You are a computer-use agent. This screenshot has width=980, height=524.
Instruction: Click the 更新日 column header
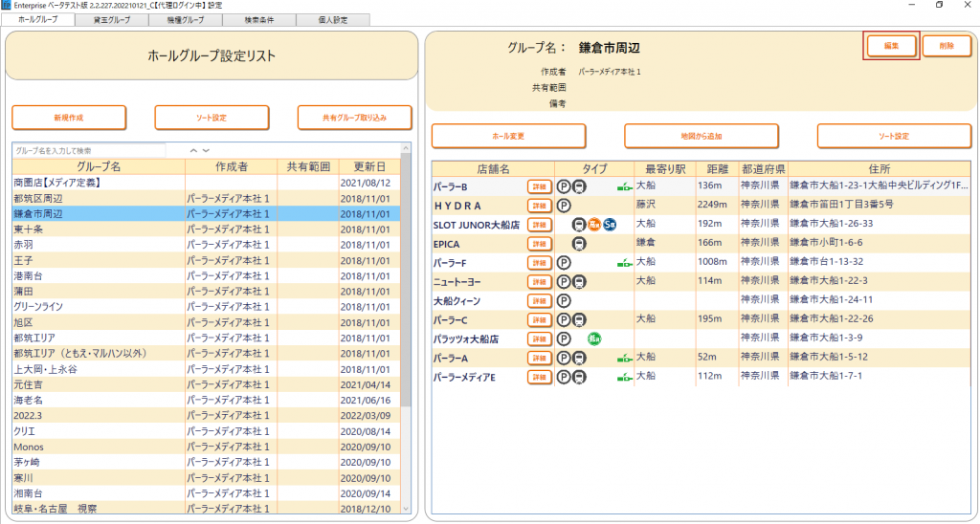click(x=369, y=166)
